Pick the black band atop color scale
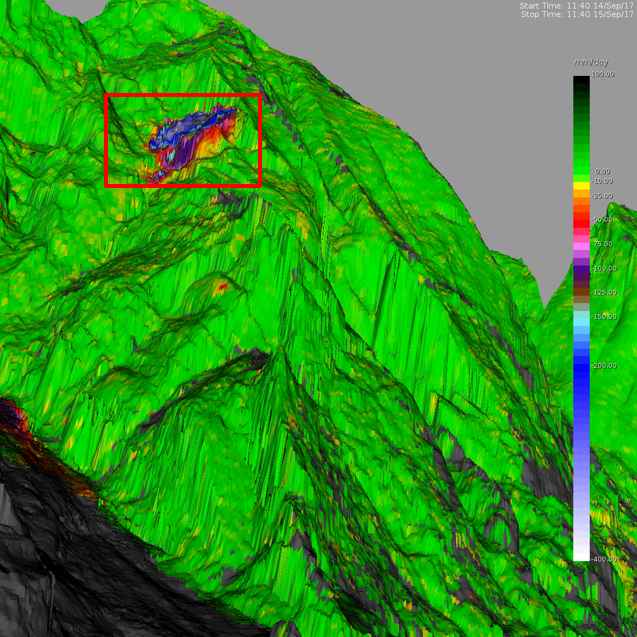The image size is (637, 637). (581, 80)
